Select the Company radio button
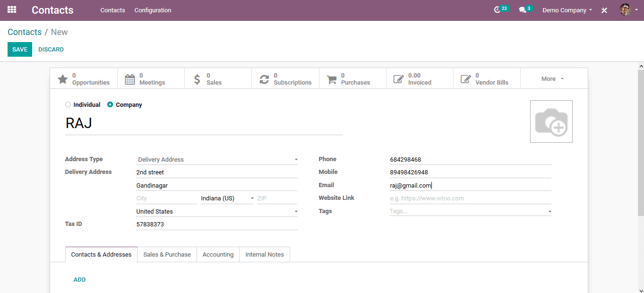 tap(110, 105)
